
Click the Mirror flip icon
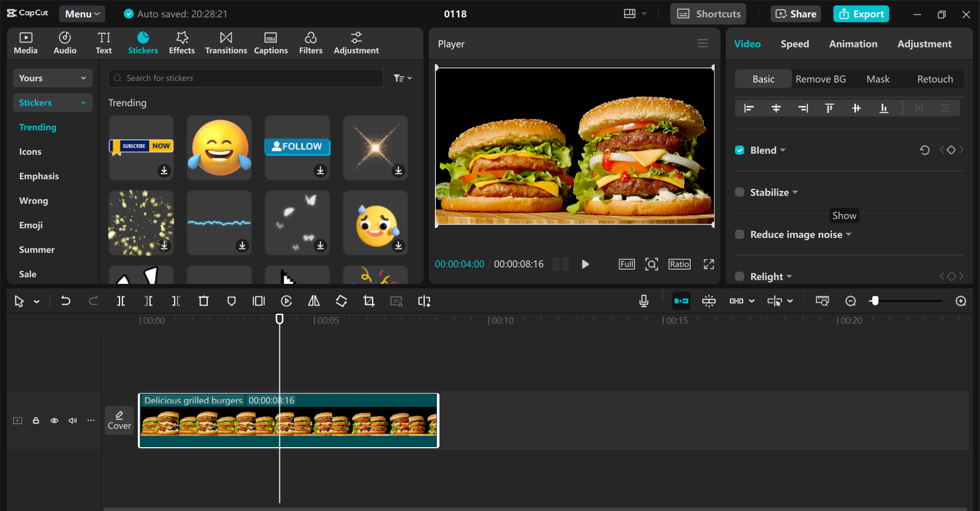(314, 301)
